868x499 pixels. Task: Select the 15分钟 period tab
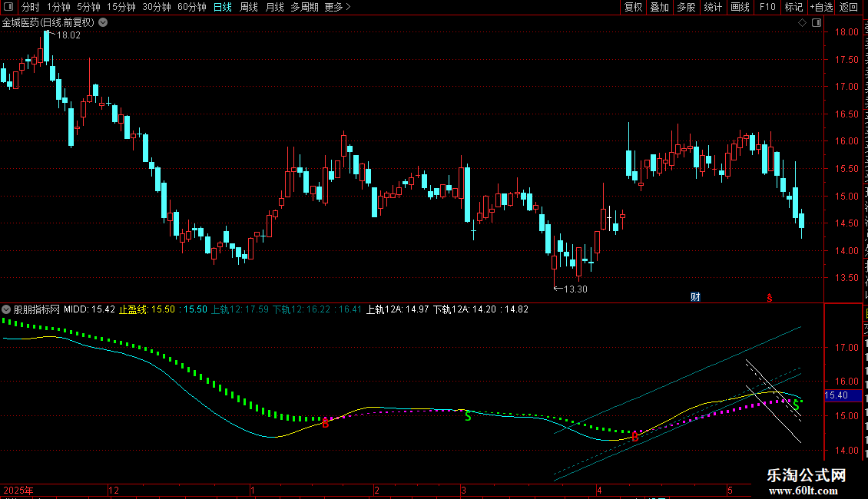pyautogui.click(x=121, y=7)
